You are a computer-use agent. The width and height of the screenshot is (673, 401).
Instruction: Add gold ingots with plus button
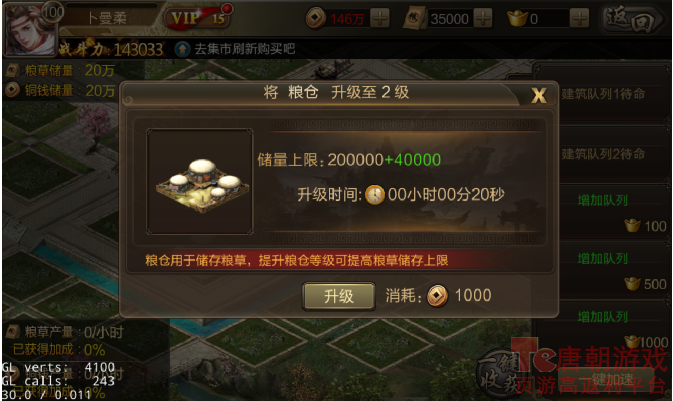[579, 18]
